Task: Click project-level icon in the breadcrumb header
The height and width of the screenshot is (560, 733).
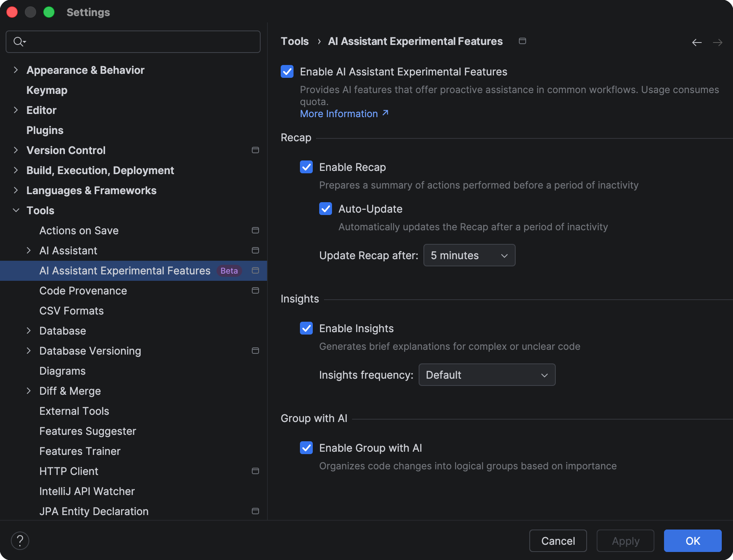Action: (x=522, y=41)
